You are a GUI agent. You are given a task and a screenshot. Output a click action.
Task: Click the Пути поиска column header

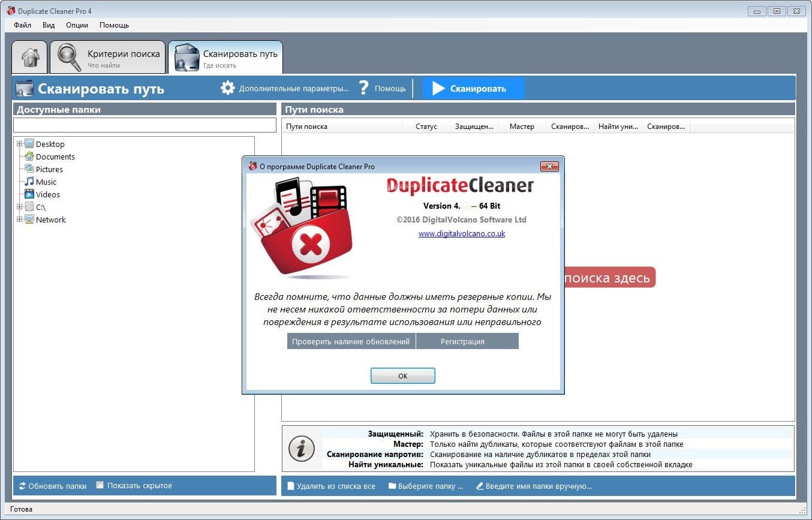click(342, 127)
